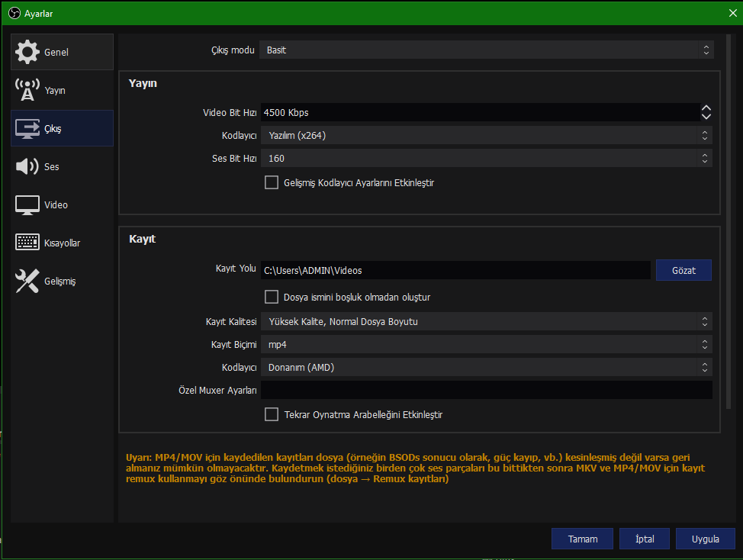
Task: Decrease Video Bit Hızı with down arrow
Action: point(706,117)
